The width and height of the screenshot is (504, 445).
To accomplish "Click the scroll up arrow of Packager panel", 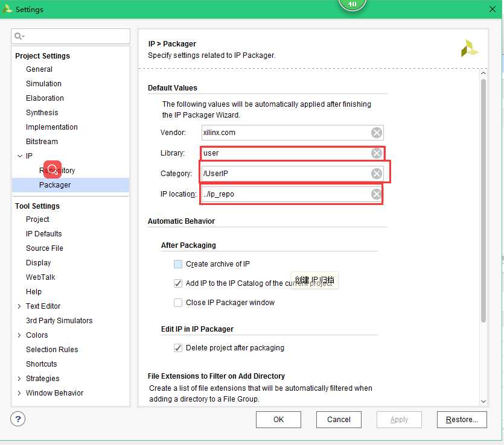I will pos(483,73).
